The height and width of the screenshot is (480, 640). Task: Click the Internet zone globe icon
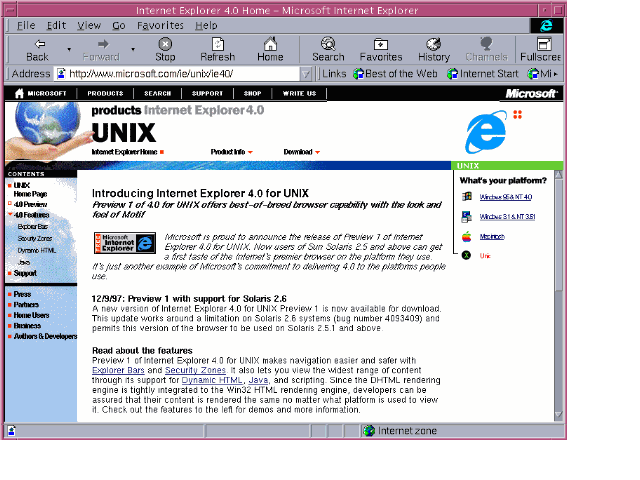[x=369, y=431]
